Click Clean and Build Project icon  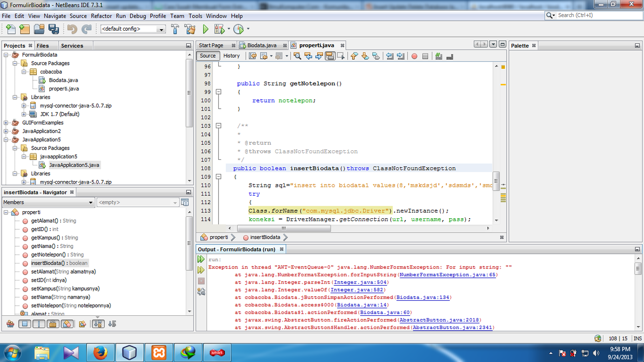[191, 29]
